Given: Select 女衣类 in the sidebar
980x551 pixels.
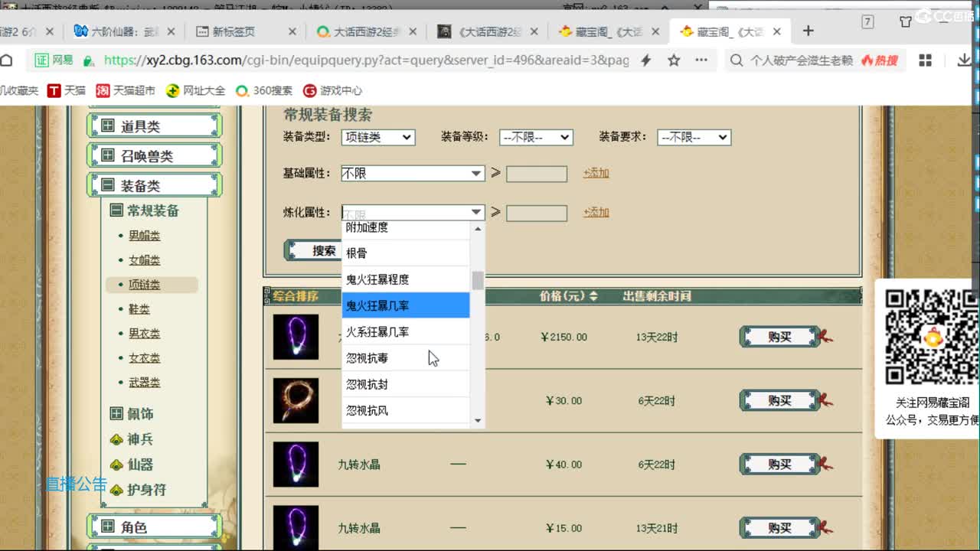Looking at the screenshot, I should click(x=144, y=358).
